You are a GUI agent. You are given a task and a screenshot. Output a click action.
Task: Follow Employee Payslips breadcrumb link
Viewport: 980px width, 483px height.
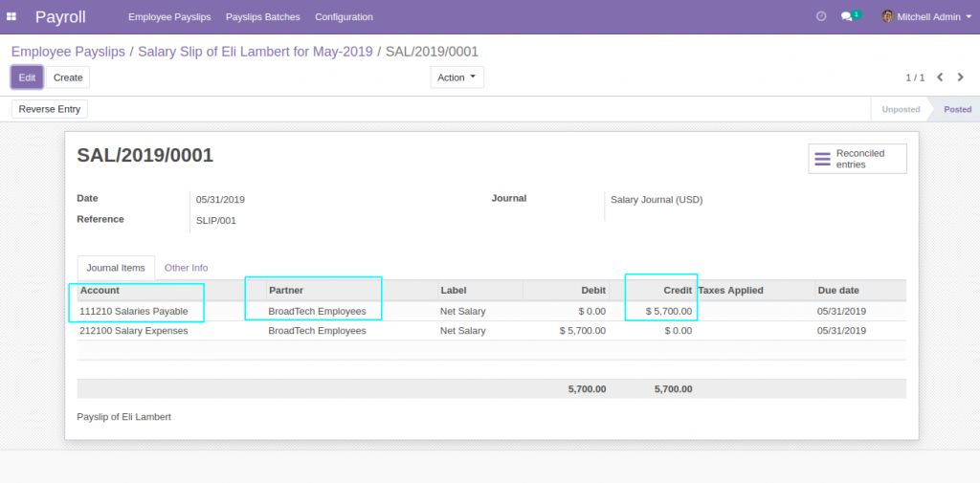pyautogui.click(x=68, y=52)
